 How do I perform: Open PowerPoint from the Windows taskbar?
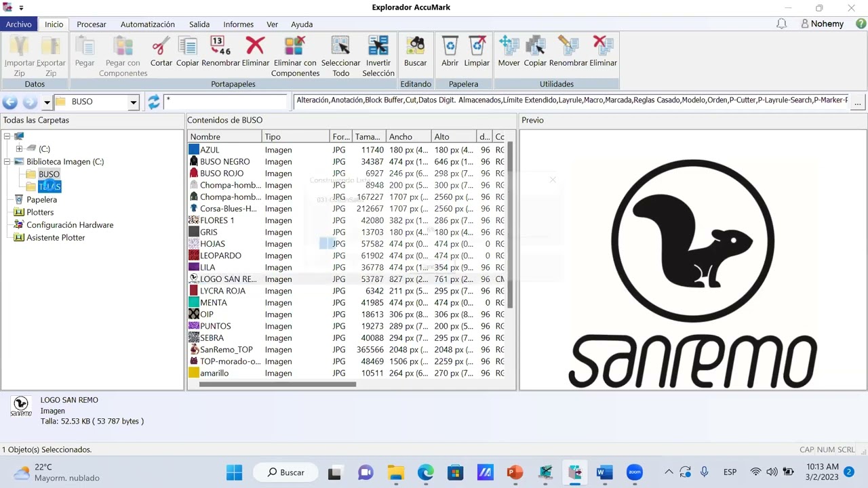515,472
